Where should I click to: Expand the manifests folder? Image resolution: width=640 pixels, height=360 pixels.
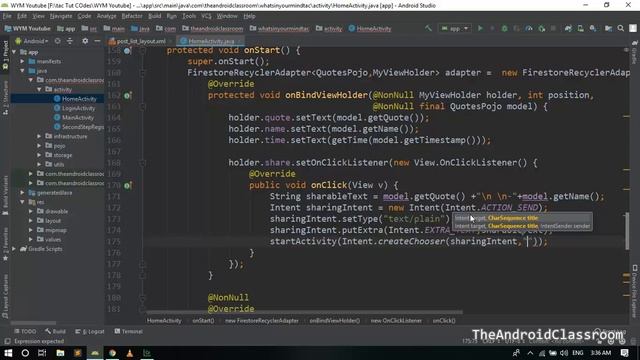[22, 61]
